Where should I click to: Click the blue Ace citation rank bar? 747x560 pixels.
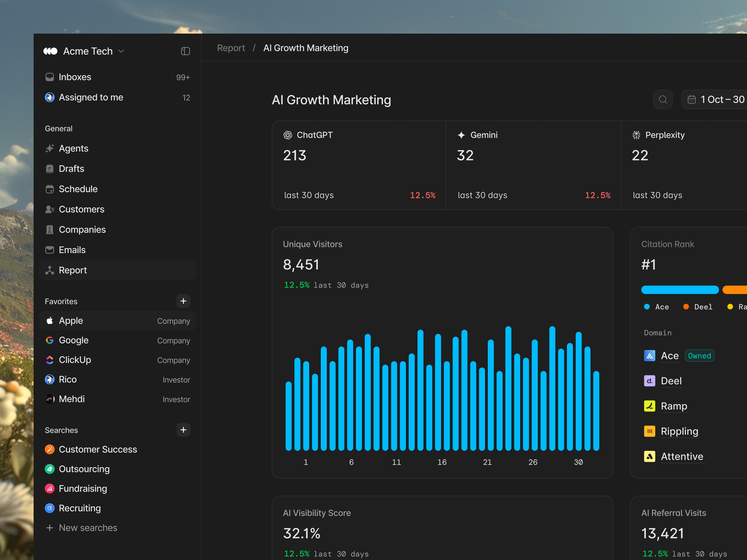click(x=679, y=289)
